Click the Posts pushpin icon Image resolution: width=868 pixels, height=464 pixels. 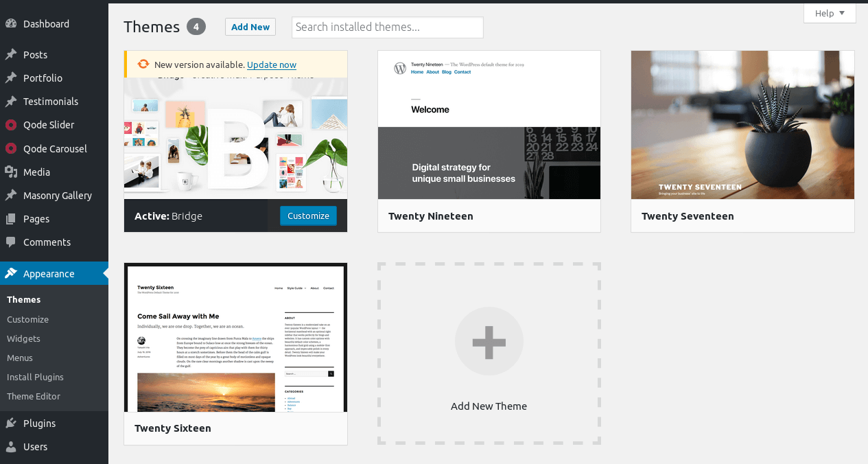[11, 55]
